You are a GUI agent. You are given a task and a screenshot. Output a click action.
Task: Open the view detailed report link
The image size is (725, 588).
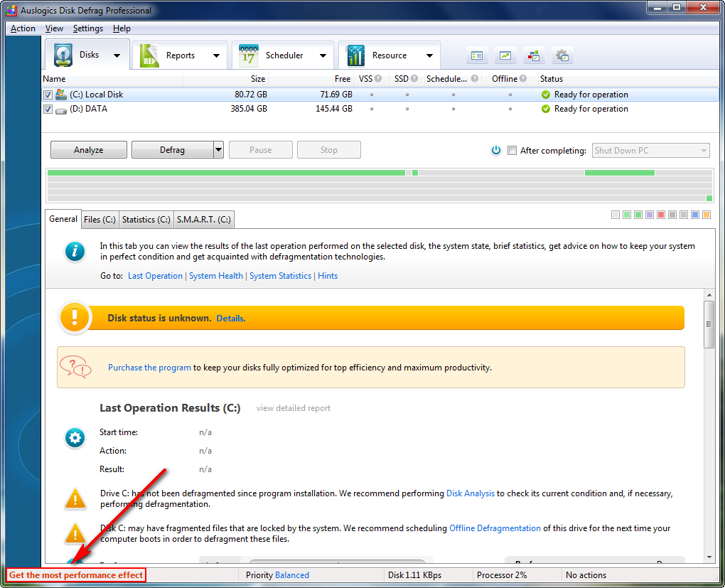[x=294, y=408]
